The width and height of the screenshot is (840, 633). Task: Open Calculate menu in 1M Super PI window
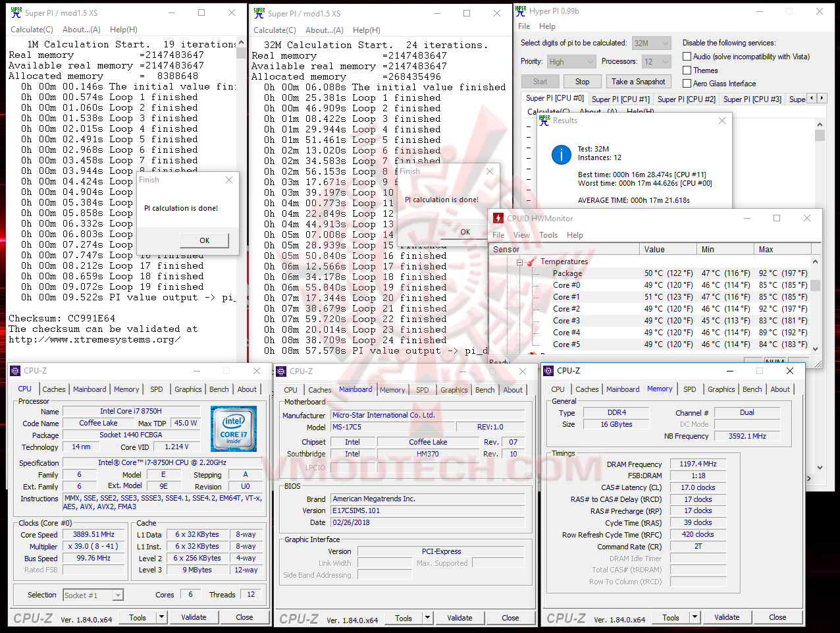point(32,29)
